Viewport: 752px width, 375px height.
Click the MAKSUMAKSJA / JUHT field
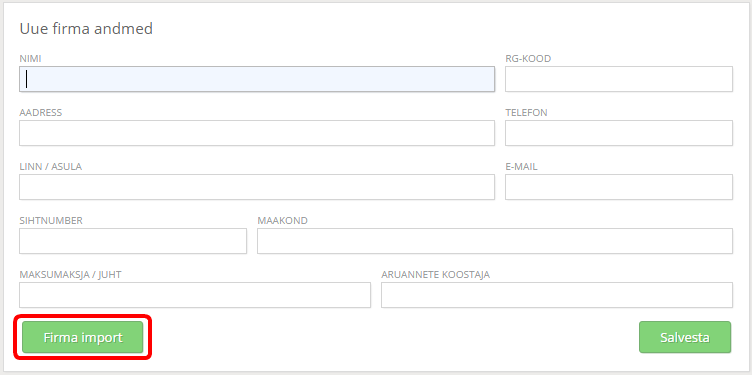pos(195,295)
